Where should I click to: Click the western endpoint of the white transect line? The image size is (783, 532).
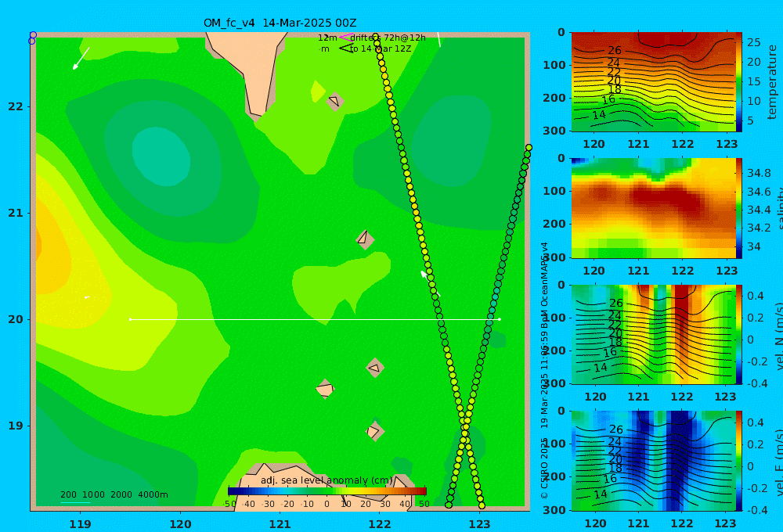click(130, 319)
